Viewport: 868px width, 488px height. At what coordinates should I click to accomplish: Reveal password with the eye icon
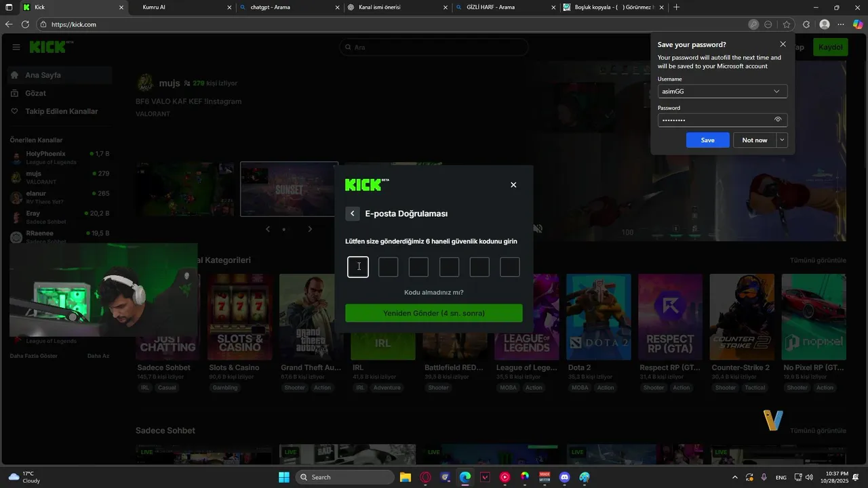click(x=778, y=120)
